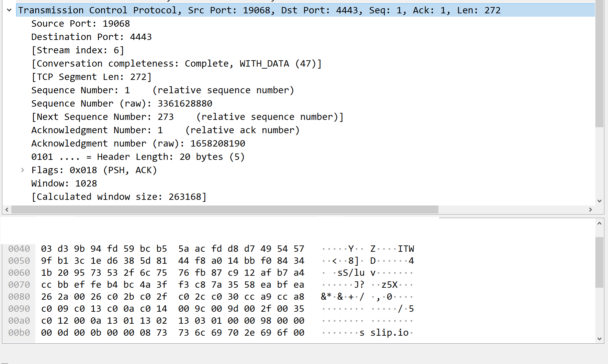The width and height of the screenshot is (608, 364).
Task: Collapse the Transmission Control Protocol section
Action: coord(9,10)
